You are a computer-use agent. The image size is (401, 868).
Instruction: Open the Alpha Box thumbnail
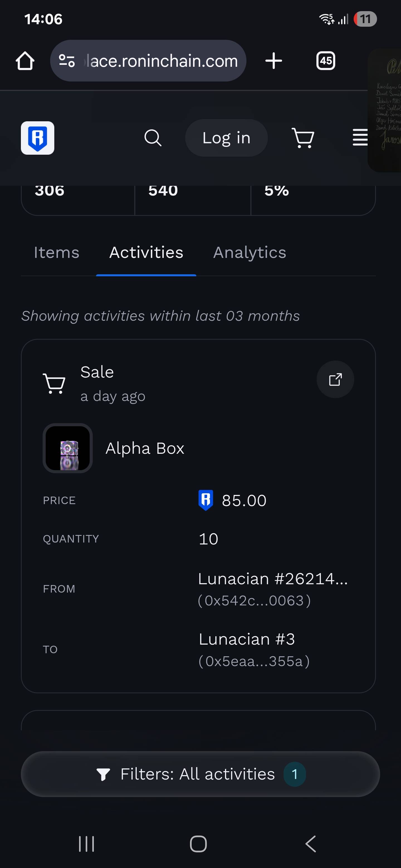[68, 448]
